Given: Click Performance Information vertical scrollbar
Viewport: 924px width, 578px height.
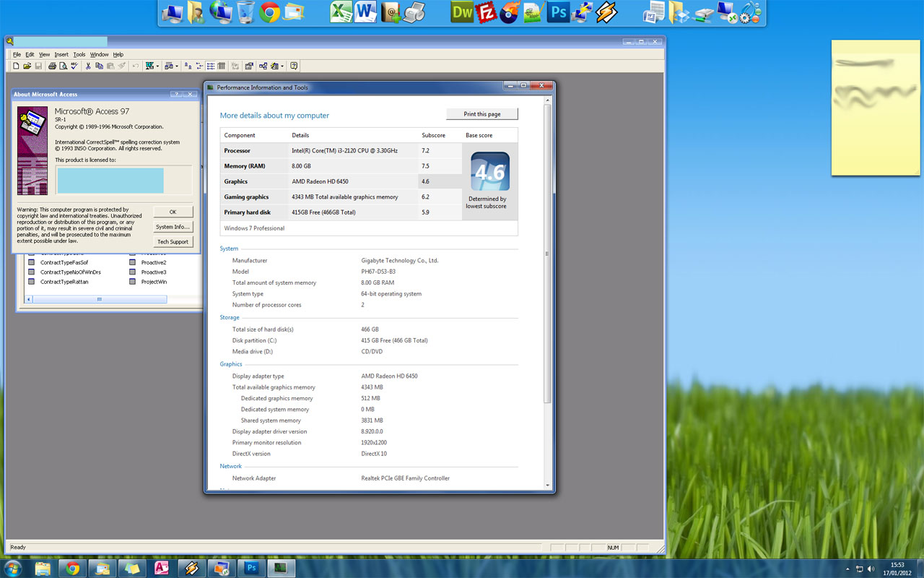Looking at the screenshot, I should tap(547, 254).
